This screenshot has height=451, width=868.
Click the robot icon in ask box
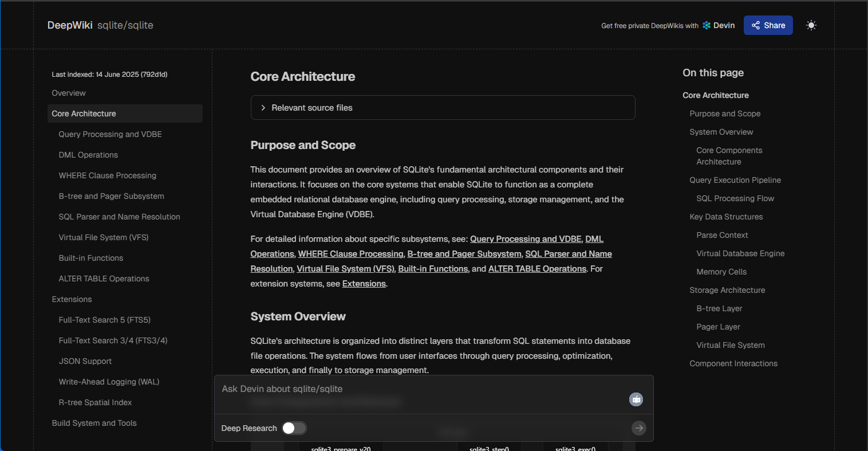point(636,399)
